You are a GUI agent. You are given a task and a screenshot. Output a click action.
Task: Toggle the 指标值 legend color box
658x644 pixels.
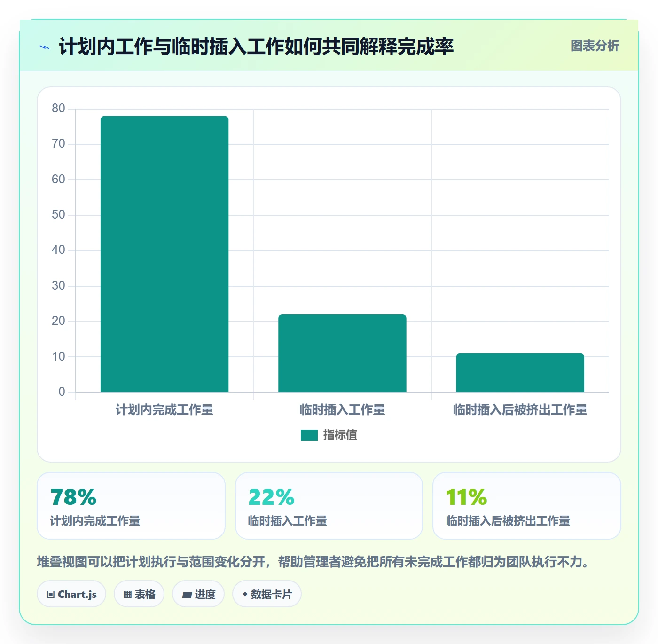pos(309,435)
